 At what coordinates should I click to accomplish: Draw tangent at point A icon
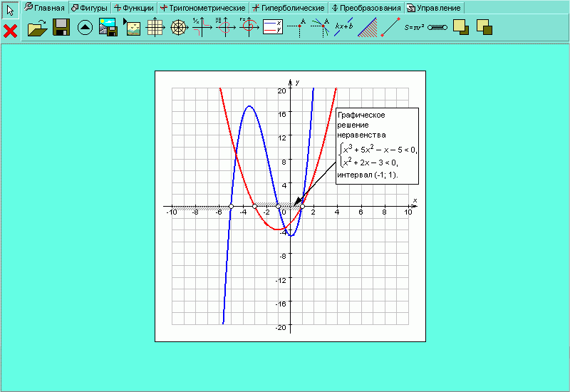click(x=320, y=28)
